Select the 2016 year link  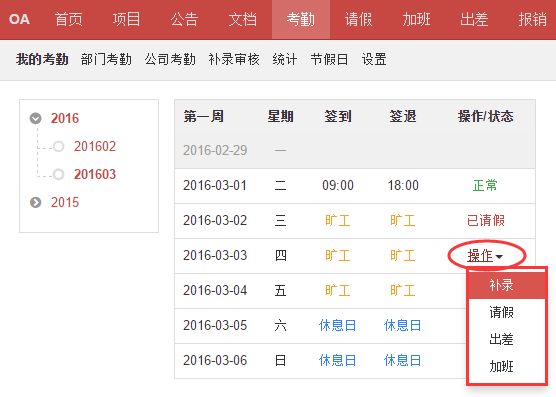[x=65, y=118]
